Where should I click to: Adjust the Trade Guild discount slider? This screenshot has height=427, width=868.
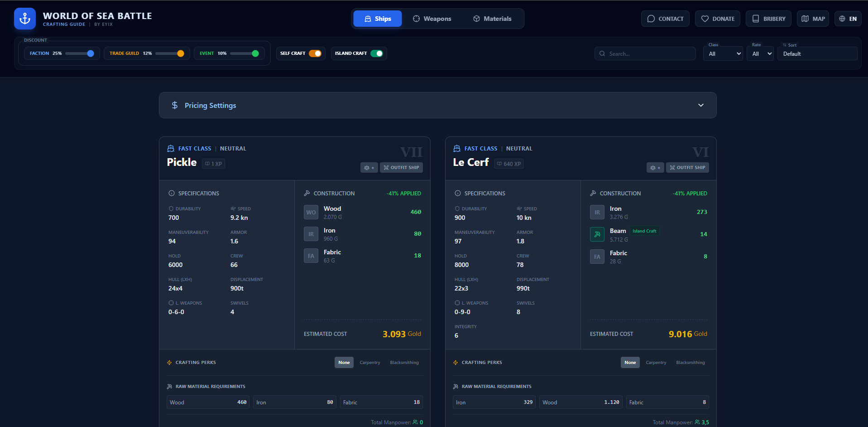click(169, 53)
